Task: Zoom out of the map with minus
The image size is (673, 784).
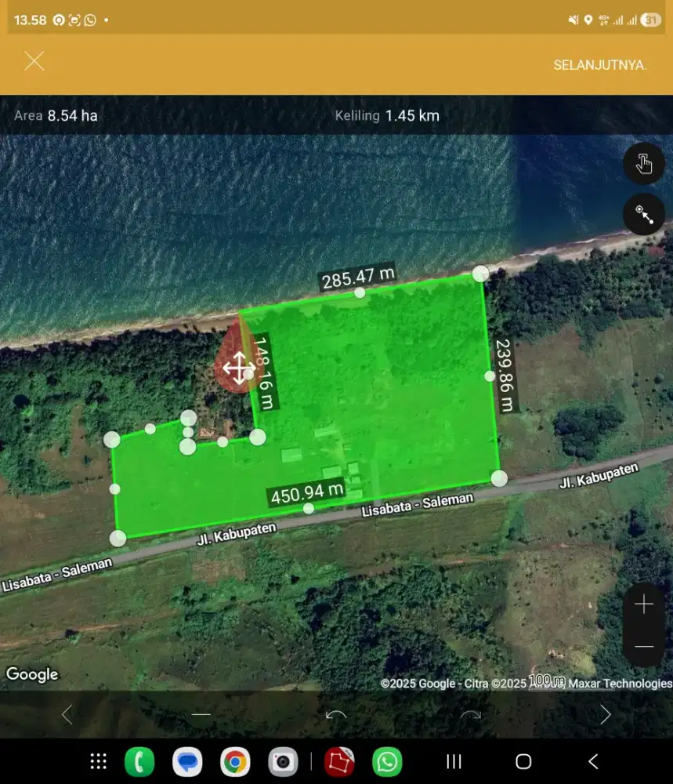Action: 643,647
